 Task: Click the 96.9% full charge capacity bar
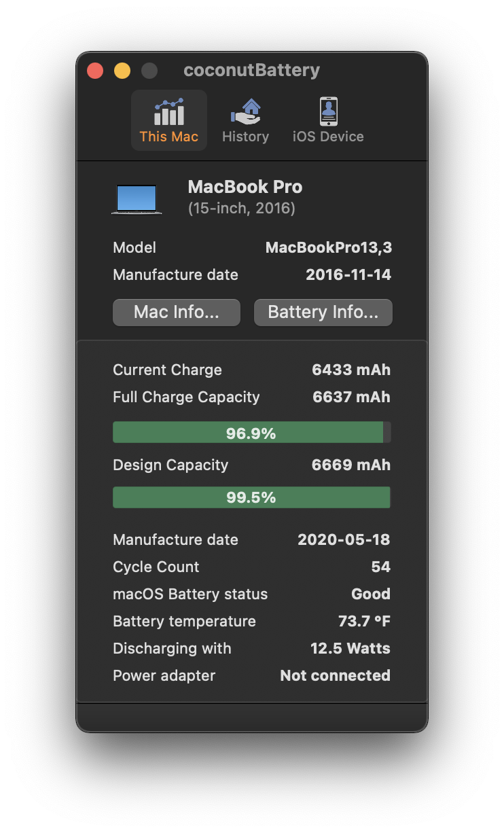(x=251, y=431)
